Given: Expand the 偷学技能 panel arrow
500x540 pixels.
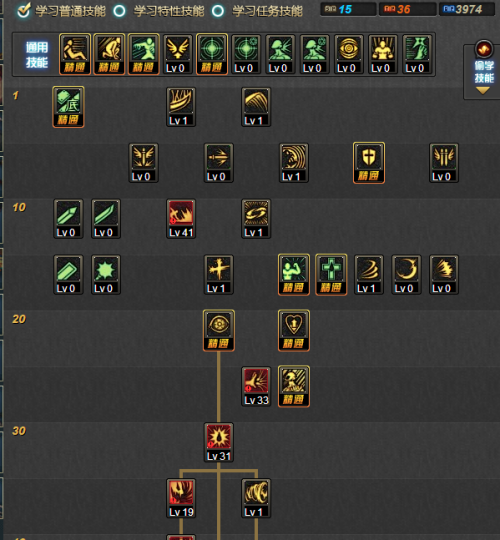Looking at the screenshot, I should pos(483,91).
